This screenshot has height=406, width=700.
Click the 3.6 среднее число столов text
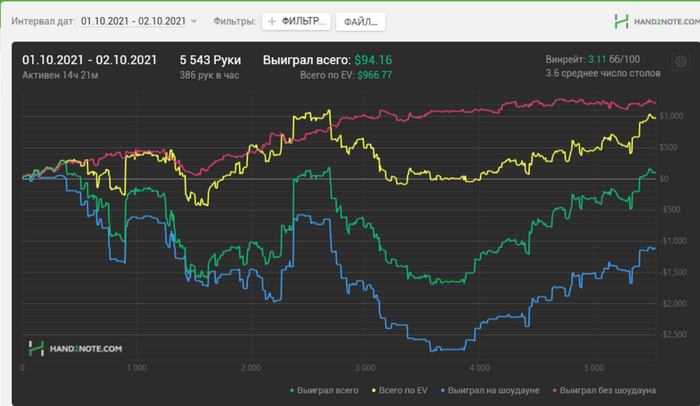pos(603,73)
